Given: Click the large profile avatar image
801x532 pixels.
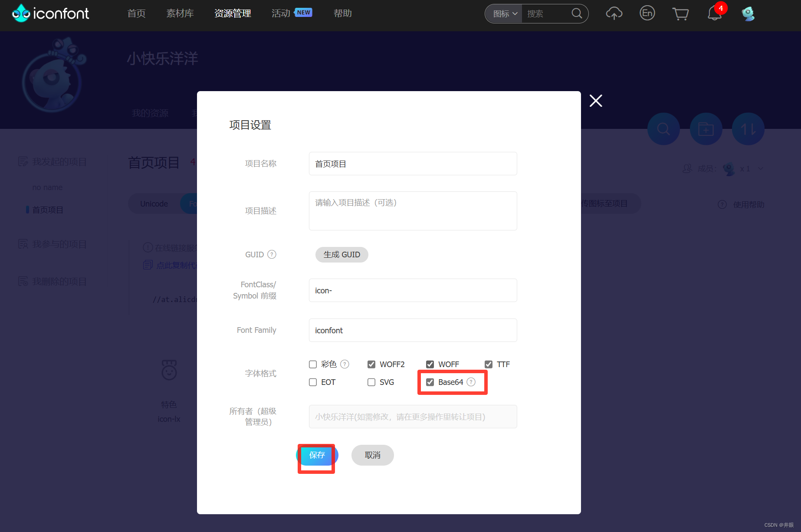Looking at the screenshot, I should click(x=53, y=76).
